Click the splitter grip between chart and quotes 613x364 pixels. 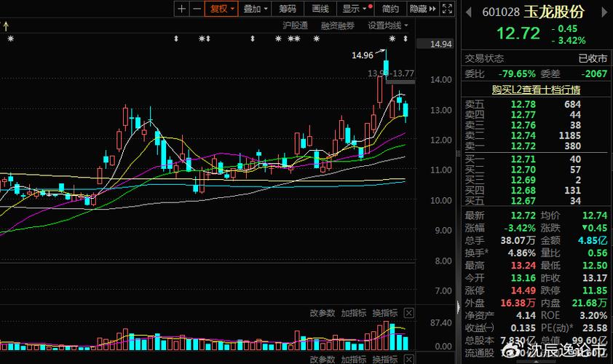458,154
